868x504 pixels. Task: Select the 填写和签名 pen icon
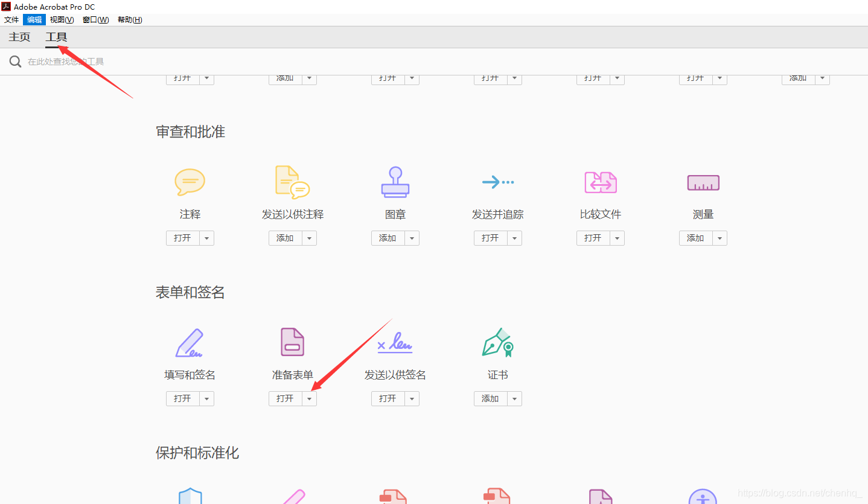coord(190,342)
